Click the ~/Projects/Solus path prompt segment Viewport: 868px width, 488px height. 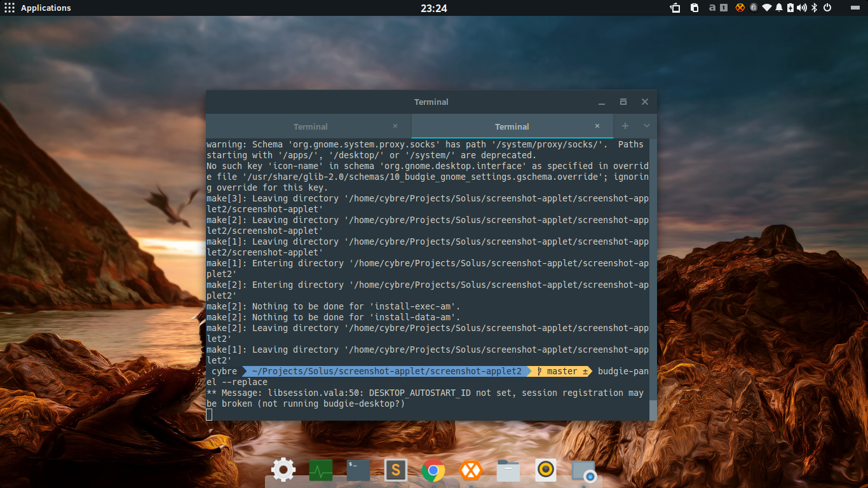tap(386, 371)
